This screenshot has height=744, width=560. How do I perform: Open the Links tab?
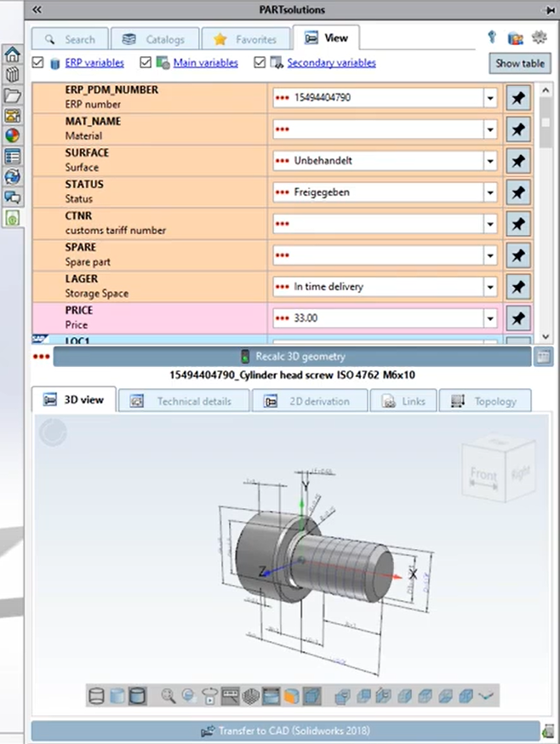(x=403, y=401)
